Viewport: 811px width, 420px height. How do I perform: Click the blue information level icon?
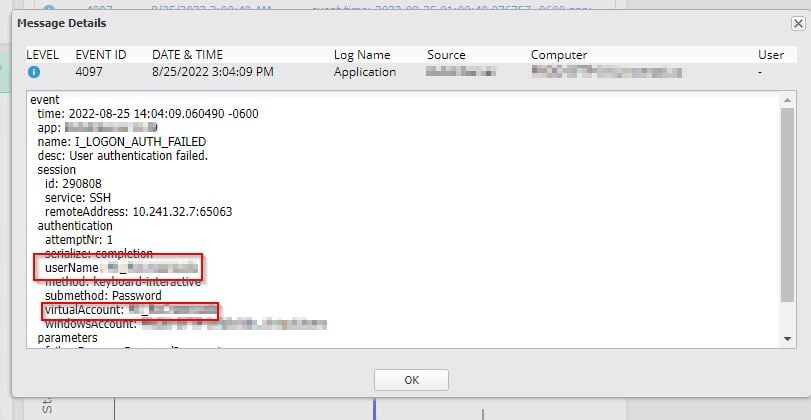pos(34,72)
